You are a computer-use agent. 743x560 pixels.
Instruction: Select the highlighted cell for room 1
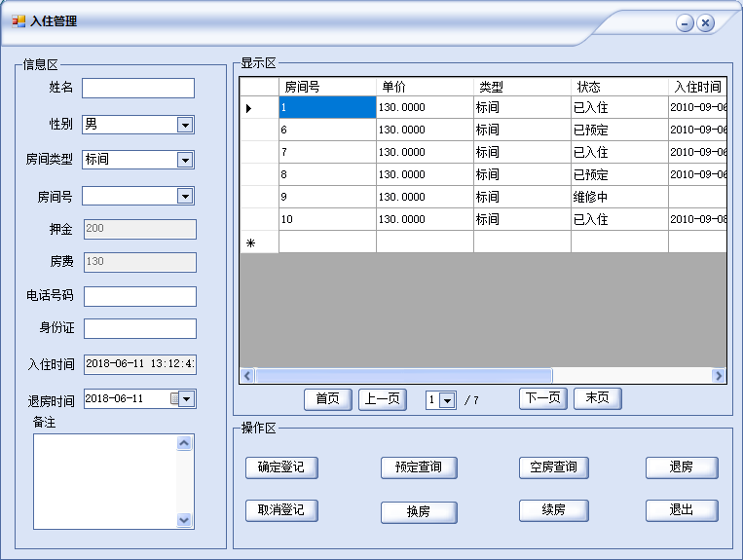(x=327, y=107)
